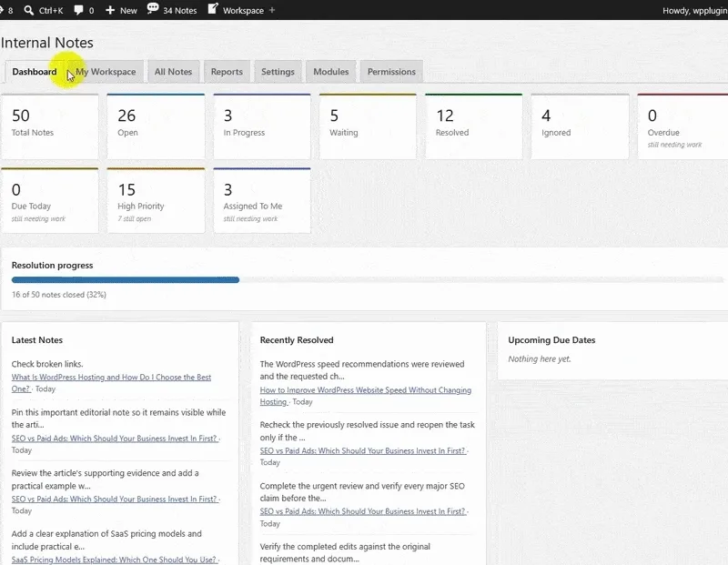Click 'Verify the completed edits' note text
Viewport: 728px width, 565px height.
[x=345, y=552]
